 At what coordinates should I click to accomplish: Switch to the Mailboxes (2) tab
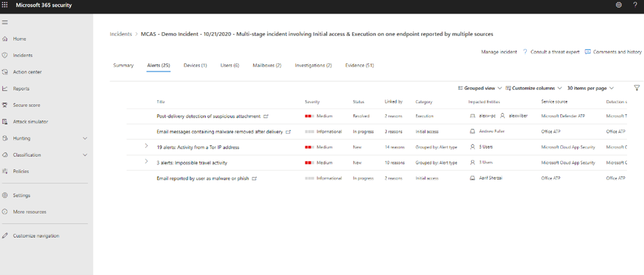(267, 66)
